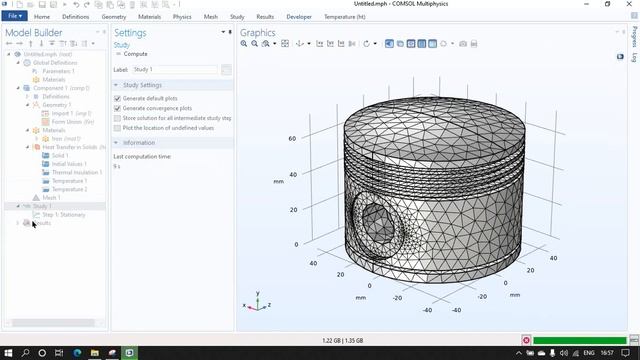Open the Geometry ribbon tab
The height and width of the screenshot is (360, 640).
coord(114,17)
